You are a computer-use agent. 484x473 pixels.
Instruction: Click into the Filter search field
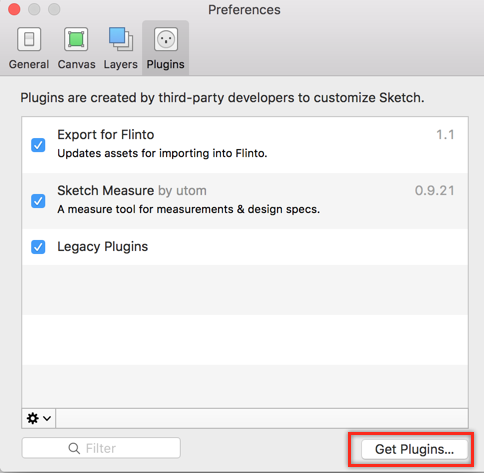(x=101, y=448)
